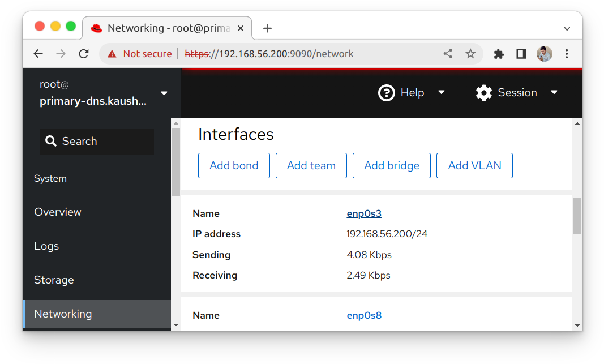Click the reload page icon

pyautogui.click(x=83, y=53)
